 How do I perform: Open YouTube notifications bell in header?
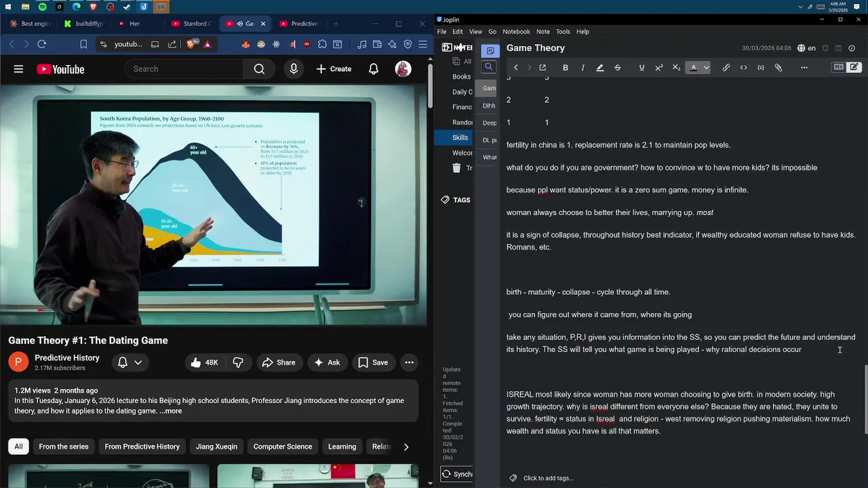[374, 69]
